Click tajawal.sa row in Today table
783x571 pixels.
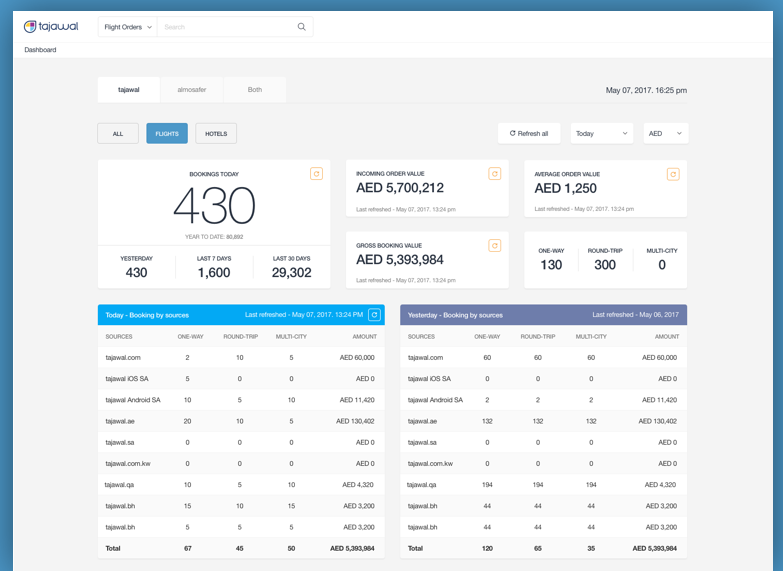[241, 442]
